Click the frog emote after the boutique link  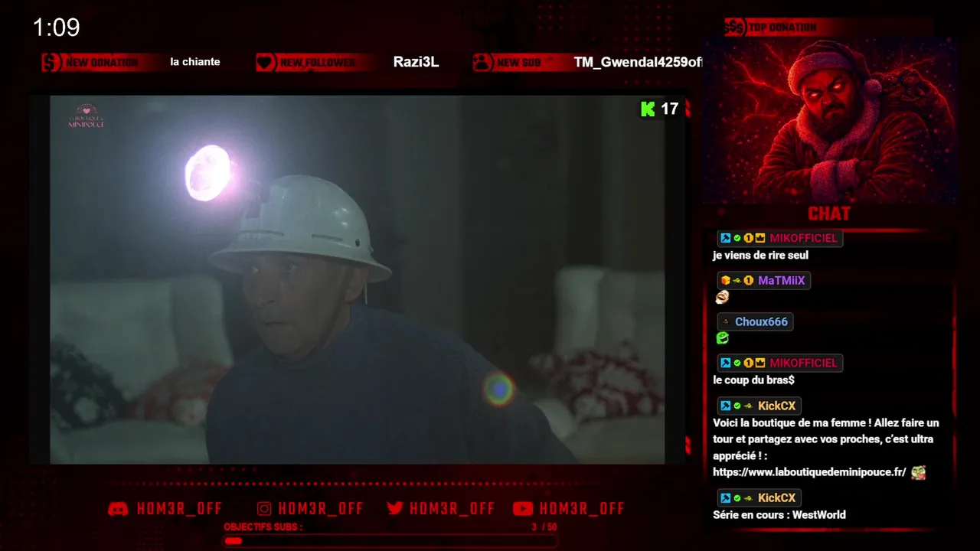(918, 472)
